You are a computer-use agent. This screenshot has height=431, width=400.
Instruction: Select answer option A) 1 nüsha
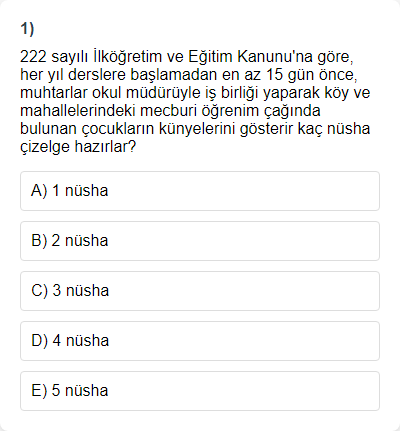200,191
